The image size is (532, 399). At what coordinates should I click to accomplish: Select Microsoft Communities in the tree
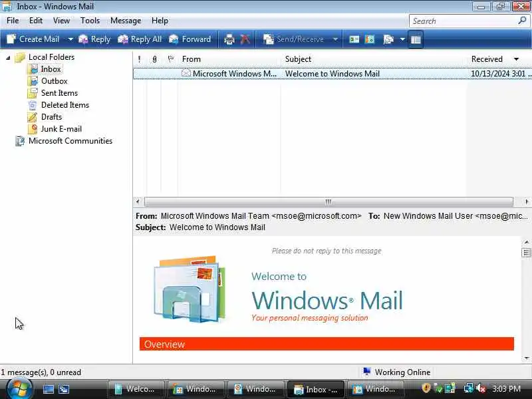[x=70, y=141]
